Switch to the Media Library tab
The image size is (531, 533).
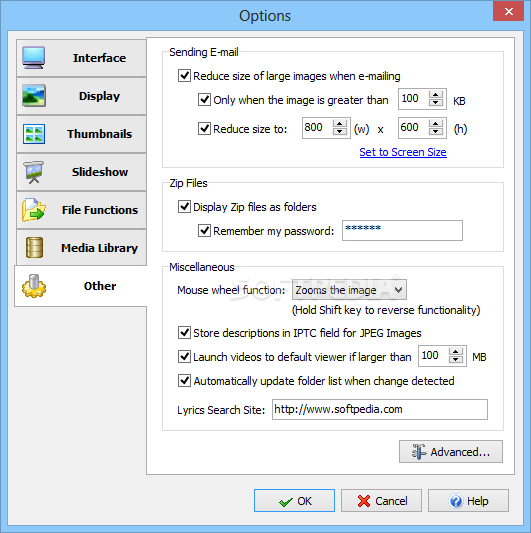81,248
